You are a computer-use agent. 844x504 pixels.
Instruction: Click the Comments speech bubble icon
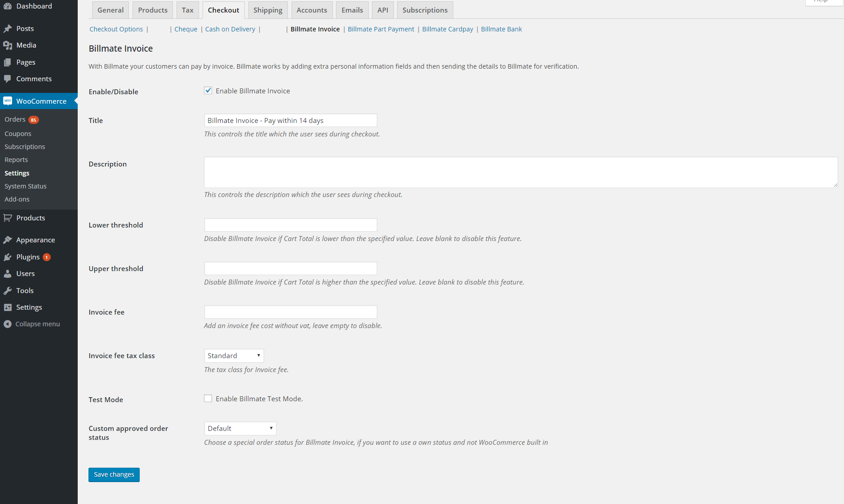(x=8, y=79)
